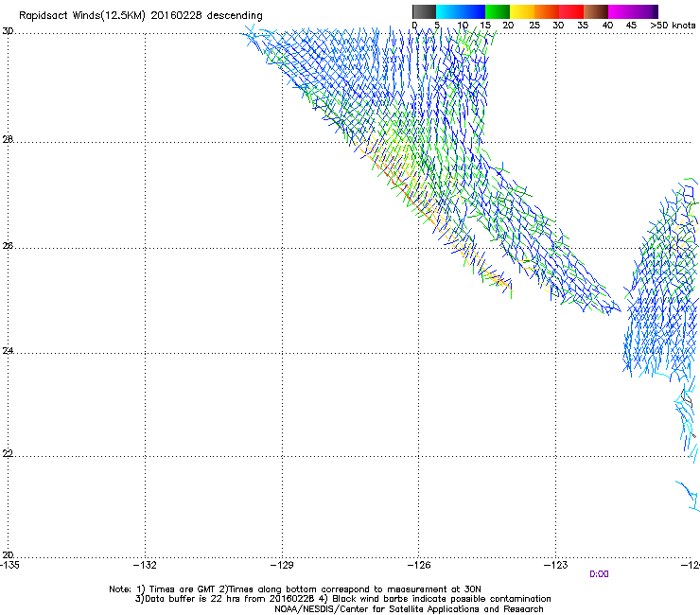Click the blue 10-15 knots legend color
The height and width of the screenshot is (615, 700).
point(473,11)
